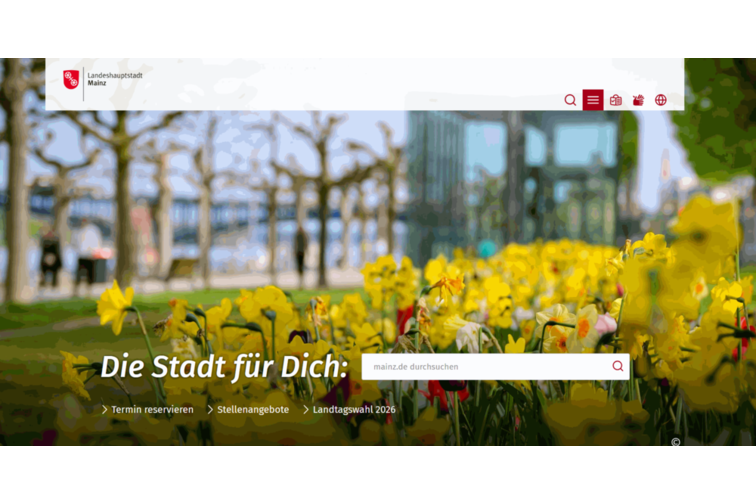Open the red hamburger main menu
The width and height of the screenshot is (756, 504).
(x=593, y=100)
